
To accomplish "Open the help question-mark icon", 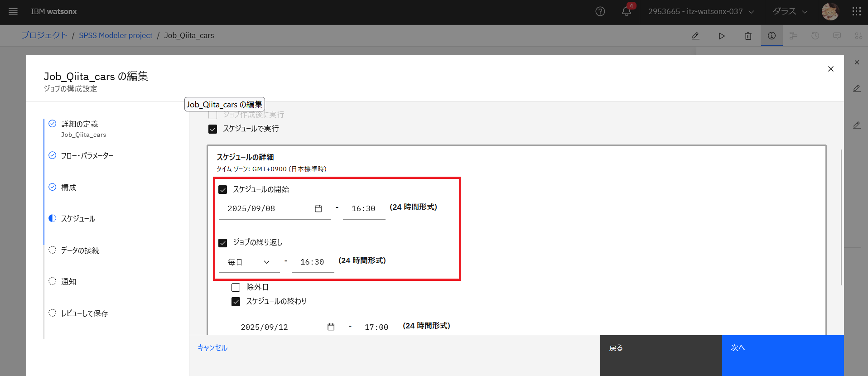I will [x=600, y=11].
